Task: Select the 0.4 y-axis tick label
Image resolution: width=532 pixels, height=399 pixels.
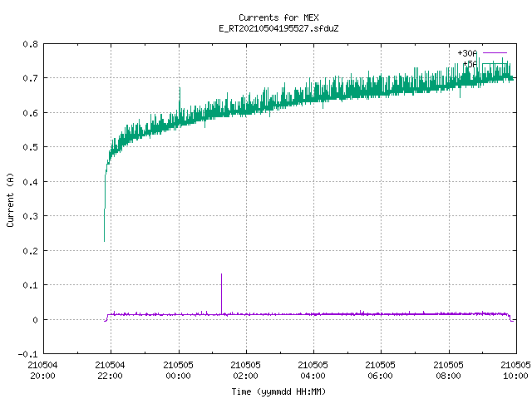Action: pos(30,182)
